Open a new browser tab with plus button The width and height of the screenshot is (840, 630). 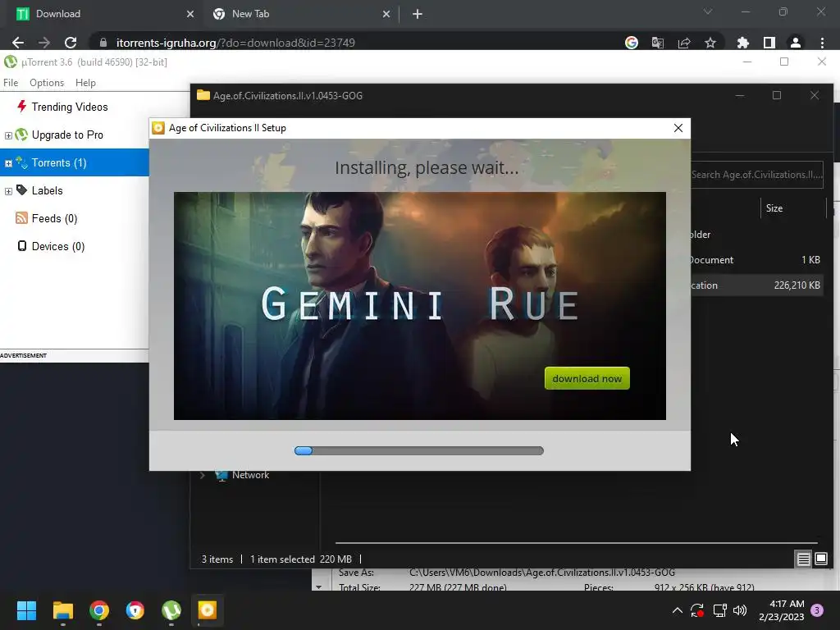coord(418,14)
